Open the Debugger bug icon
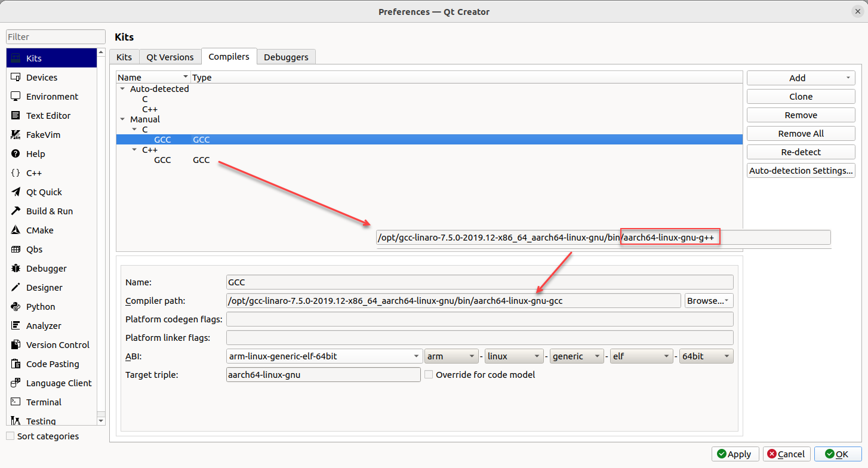The image size is (868, 468). [16, 269]
